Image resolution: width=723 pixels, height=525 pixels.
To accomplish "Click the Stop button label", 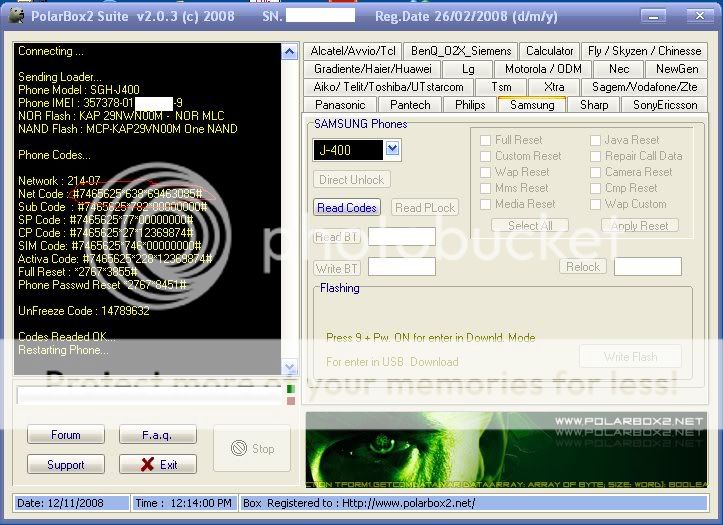I will (x=263, y=448).
